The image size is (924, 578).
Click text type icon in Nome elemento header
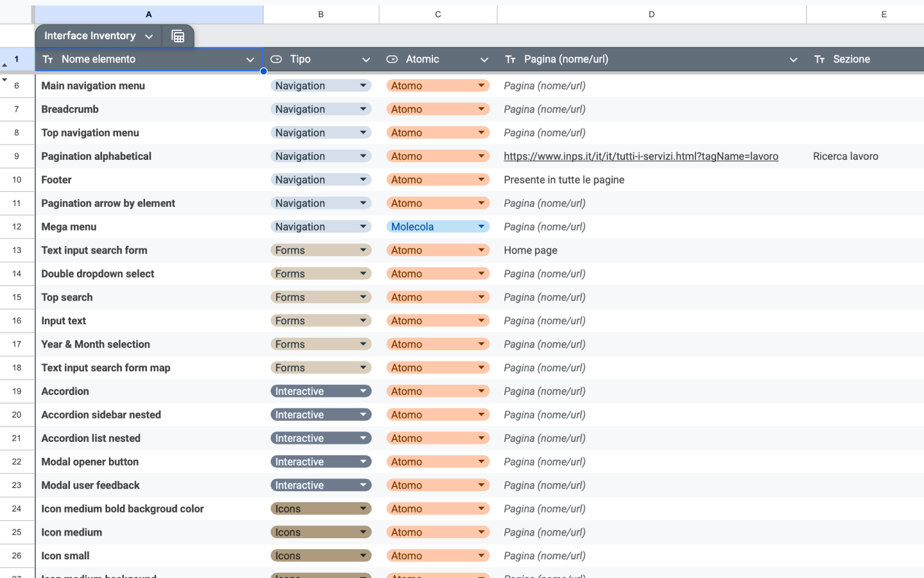coord(47,59)
